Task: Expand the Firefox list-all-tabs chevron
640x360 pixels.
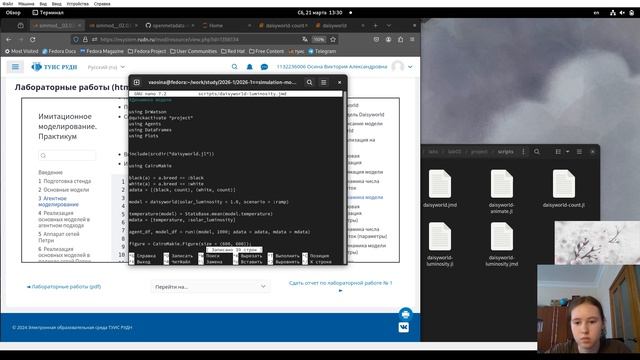Action: [x=389, y=25]
